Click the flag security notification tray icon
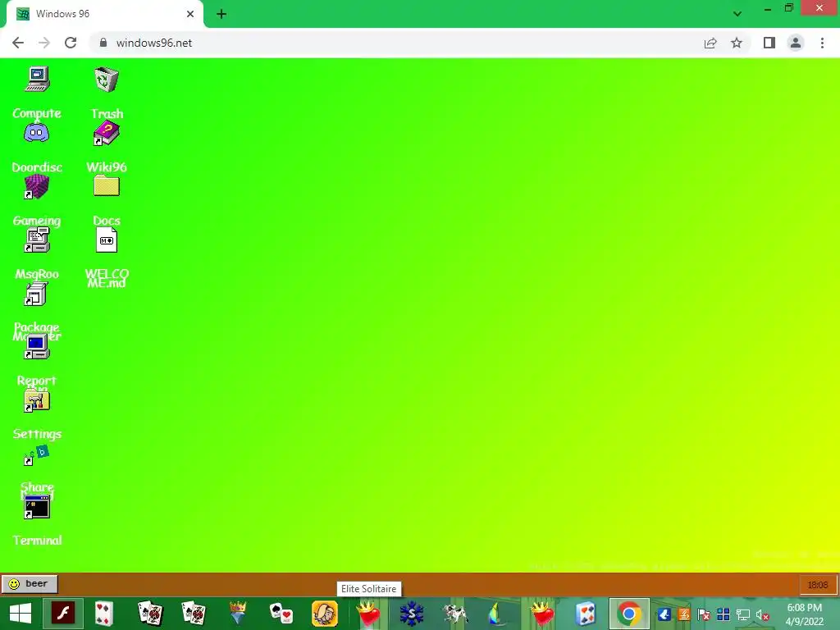This screenshot has height=630, width=840. point(704,614)
